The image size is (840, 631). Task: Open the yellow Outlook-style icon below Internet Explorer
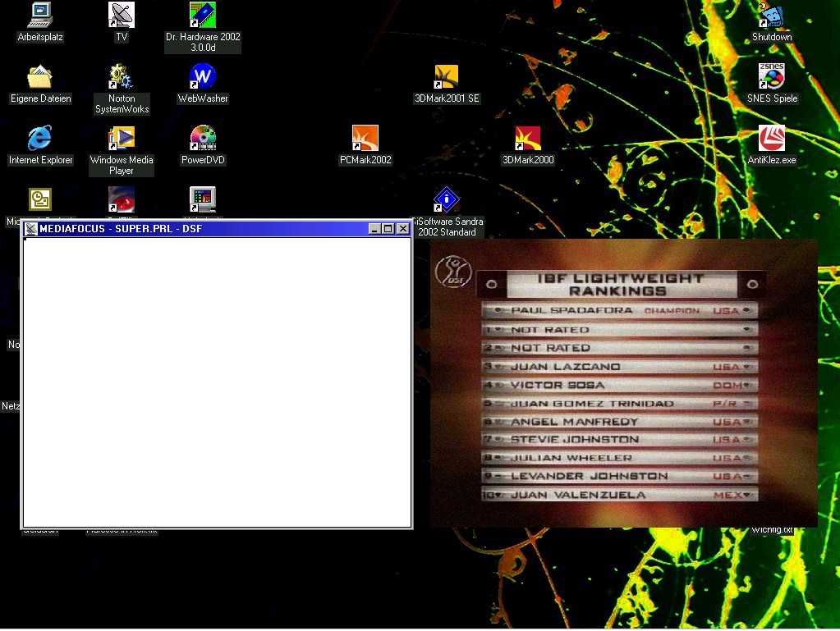(39, 199)
